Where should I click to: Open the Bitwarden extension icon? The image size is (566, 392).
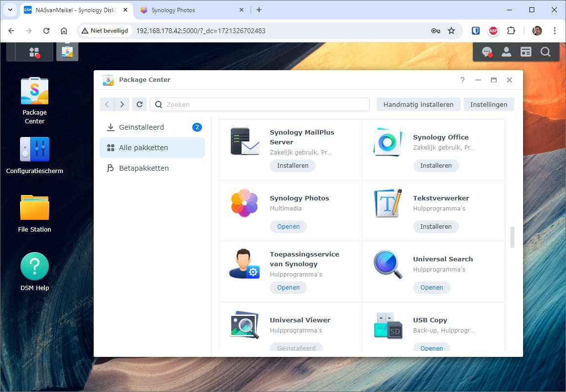point(476,31)
